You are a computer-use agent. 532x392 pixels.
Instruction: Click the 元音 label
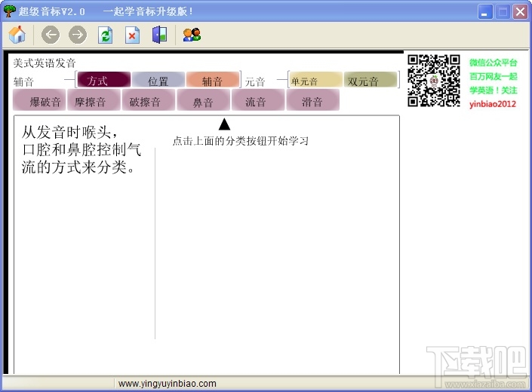tap(255, 81)
